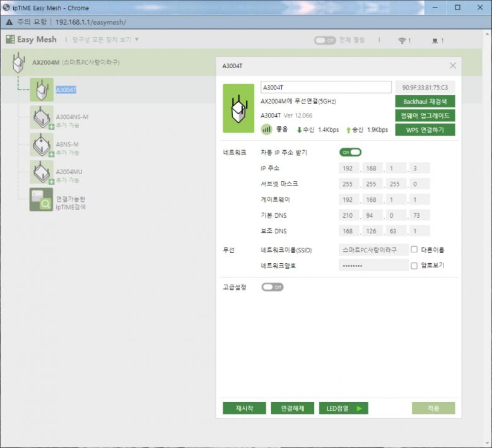Check the 다른이름 checkbox

coord(414,249)
